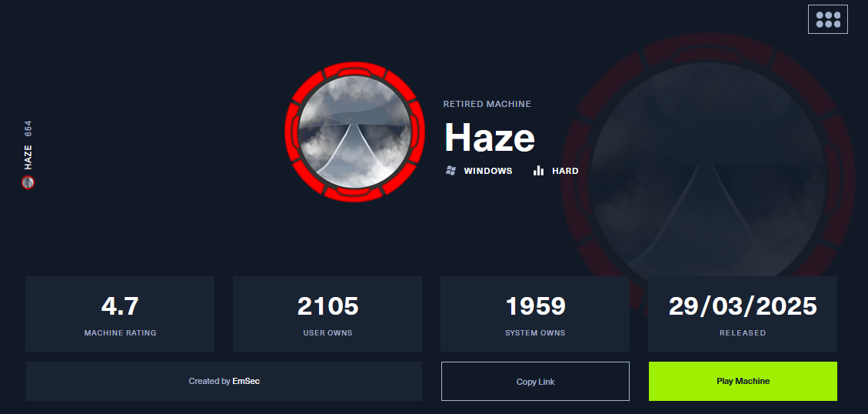
Task: Click the HARD difficulty label
Action: coord(565,171)
